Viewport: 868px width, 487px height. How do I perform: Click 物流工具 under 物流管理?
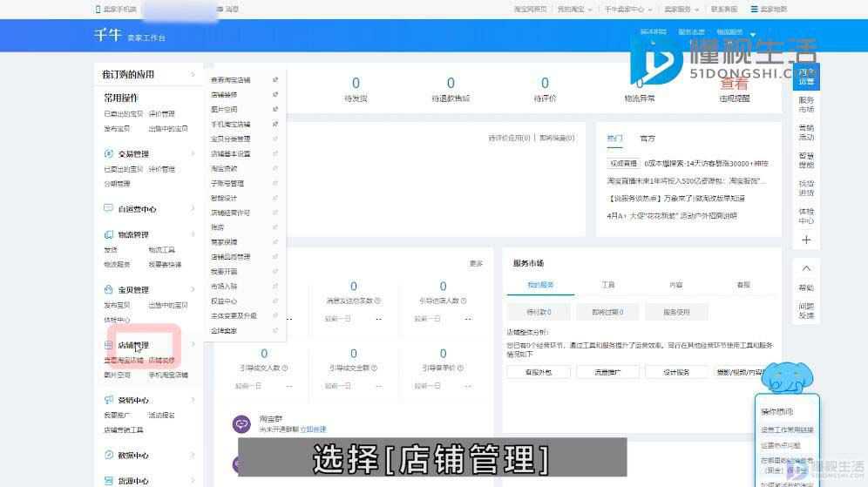pos(161,249)
